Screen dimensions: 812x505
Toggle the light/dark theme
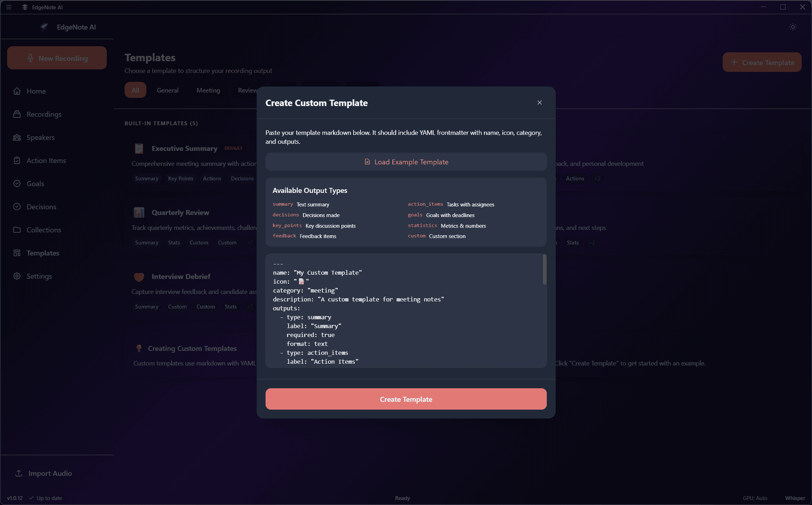click(x=793, y=27)
